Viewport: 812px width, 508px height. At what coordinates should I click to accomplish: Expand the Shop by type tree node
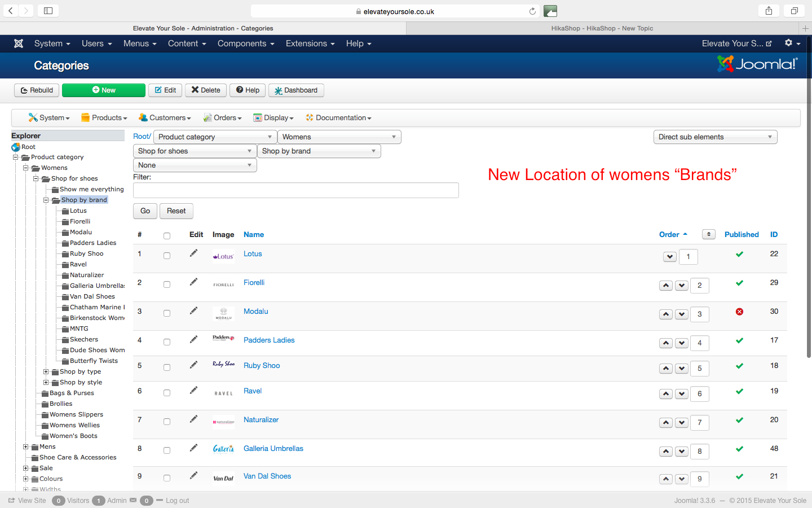pyautogui.click(x=46, y=371)
